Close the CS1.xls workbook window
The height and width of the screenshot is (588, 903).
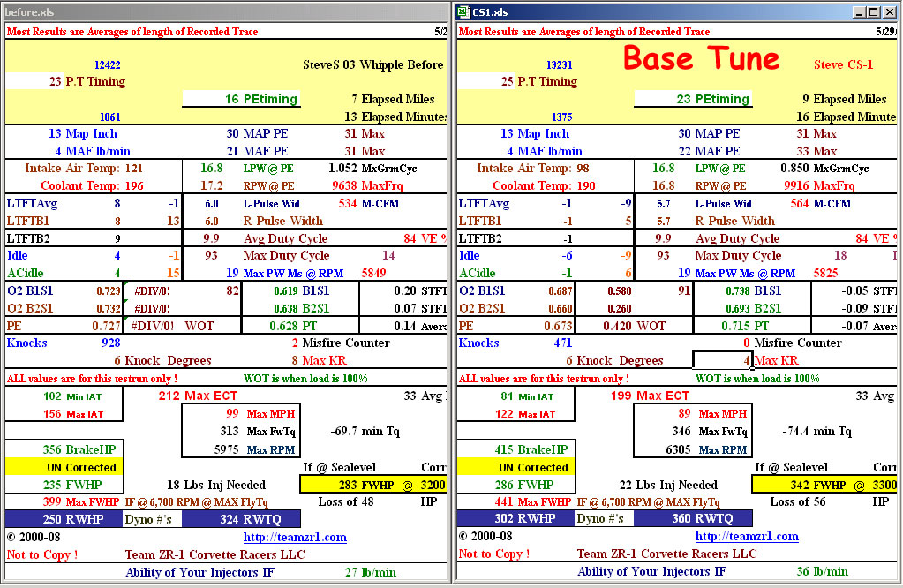(889, 11)
